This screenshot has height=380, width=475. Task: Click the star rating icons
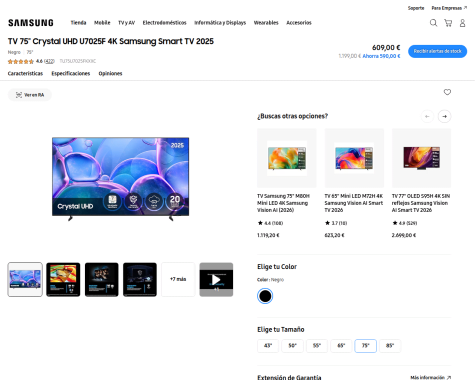[21, 61]
